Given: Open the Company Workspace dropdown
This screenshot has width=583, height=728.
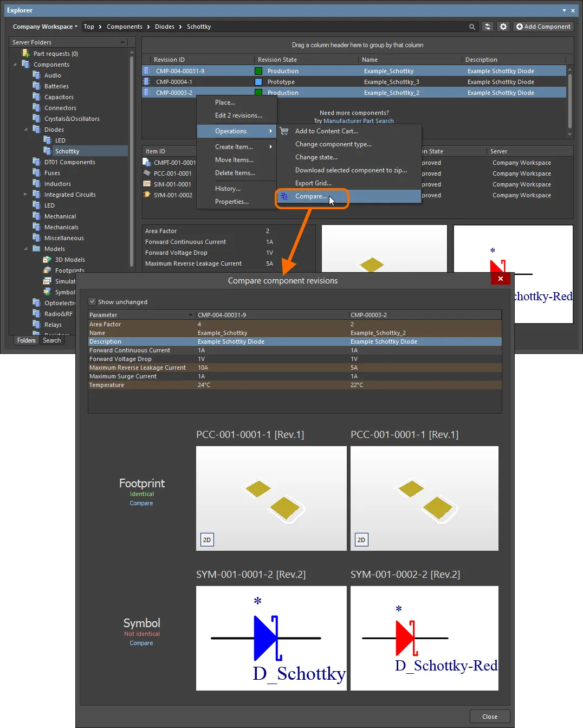Looking at the screenshot, I should [x=45, y=27].
